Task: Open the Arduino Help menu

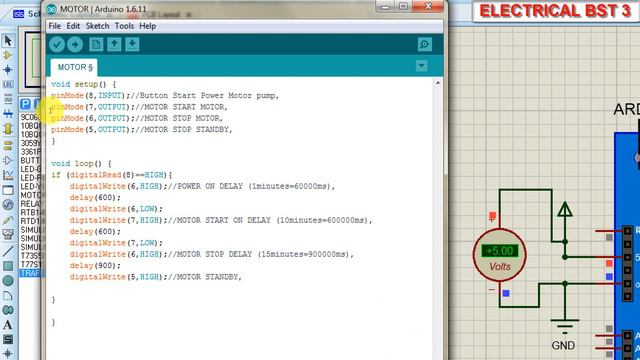Action: click(x=147, y=26)
